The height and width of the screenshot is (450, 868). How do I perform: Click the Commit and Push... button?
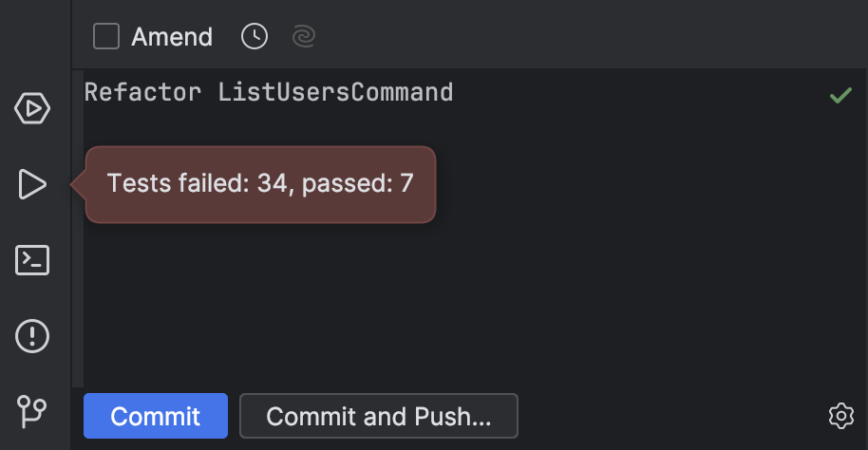pos(379,416)
